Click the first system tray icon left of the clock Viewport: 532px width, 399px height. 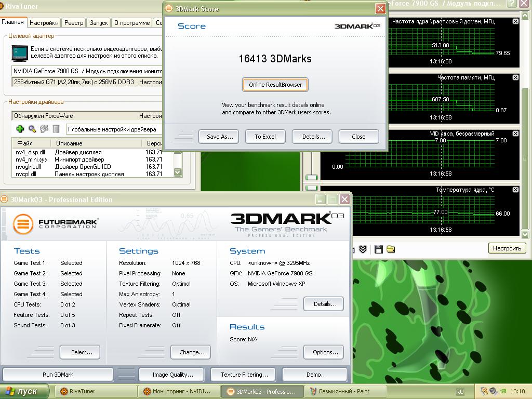(484, 391)
